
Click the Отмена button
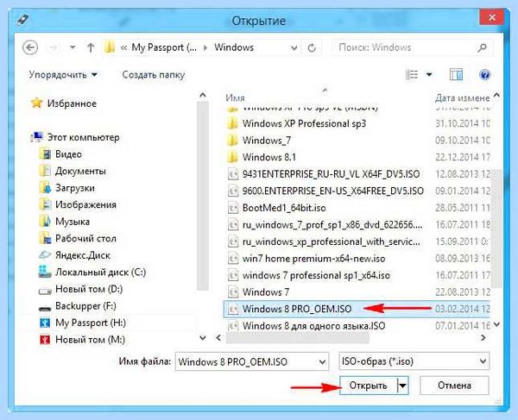pyautogui.click(x=454, y=386)
